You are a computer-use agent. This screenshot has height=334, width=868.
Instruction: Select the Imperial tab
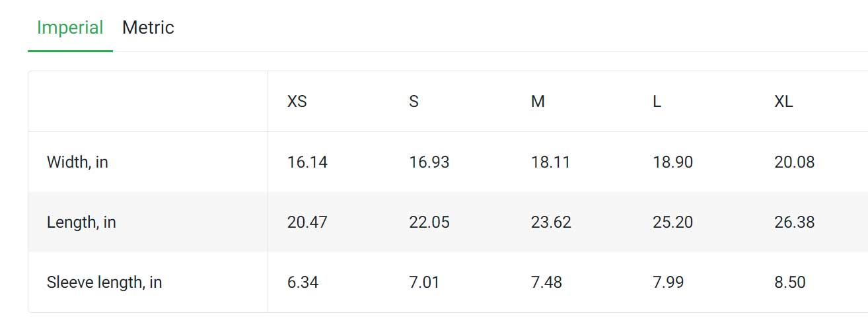tap(70, 28)
